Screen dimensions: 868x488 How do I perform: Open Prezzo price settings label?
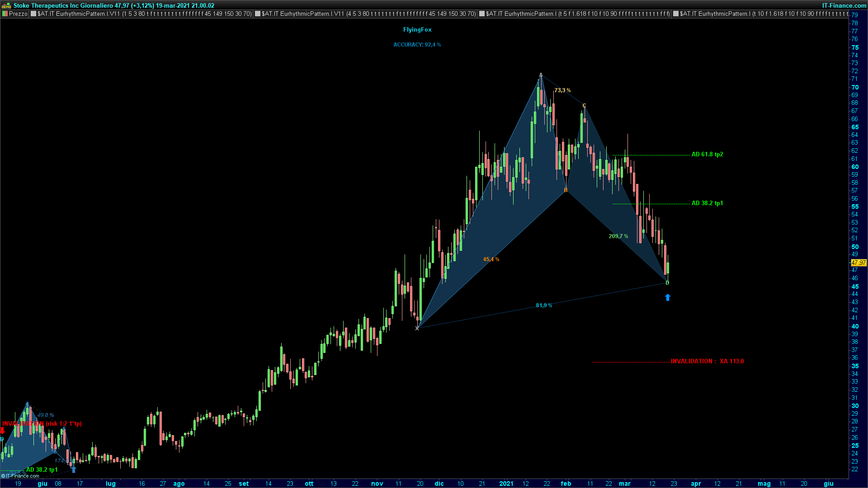coord(18,14)
